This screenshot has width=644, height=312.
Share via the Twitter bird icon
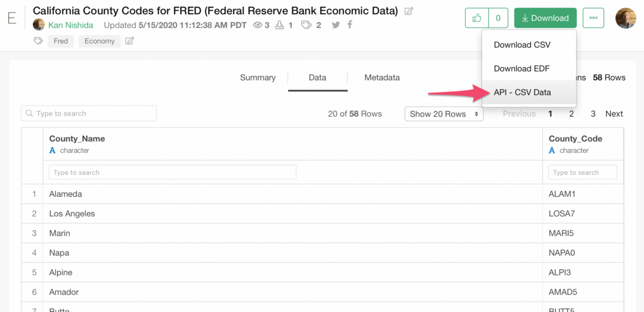coord(336,25)
